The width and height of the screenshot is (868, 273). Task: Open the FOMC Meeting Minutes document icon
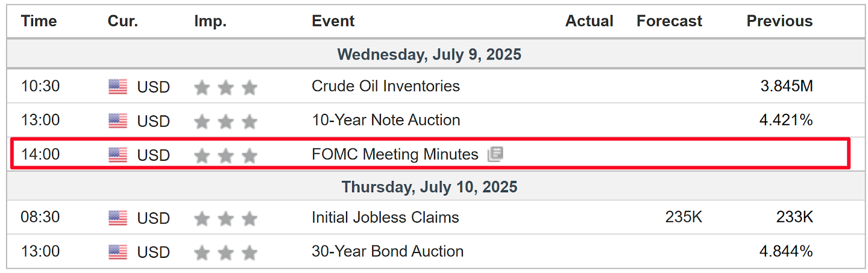[495, 154]
